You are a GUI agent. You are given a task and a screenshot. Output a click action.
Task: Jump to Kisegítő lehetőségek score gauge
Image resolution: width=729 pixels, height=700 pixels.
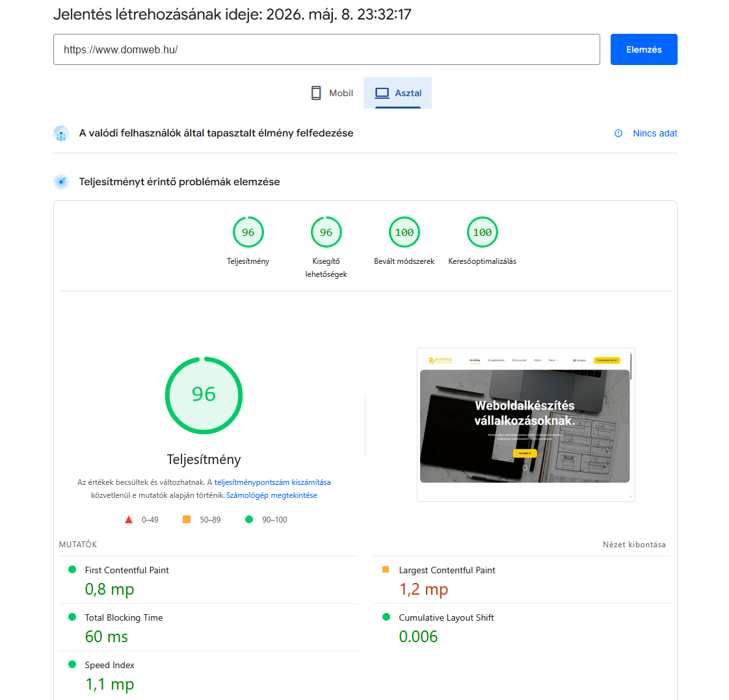coord(326,232)
